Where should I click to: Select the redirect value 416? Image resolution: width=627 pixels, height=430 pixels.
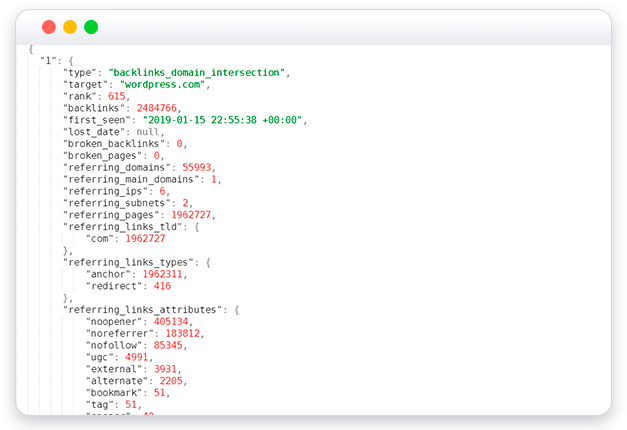(x=162, y=286)
